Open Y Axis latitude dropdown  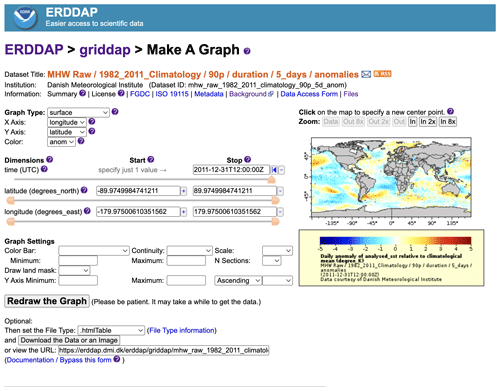point(67,132)
